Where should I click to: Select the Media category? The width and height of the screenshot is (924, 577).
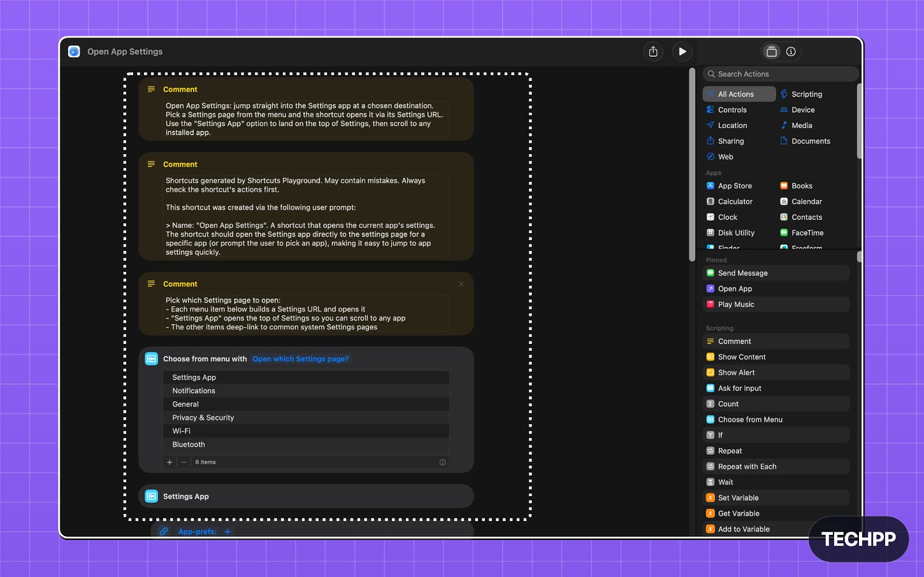click(x=796, y=125)
